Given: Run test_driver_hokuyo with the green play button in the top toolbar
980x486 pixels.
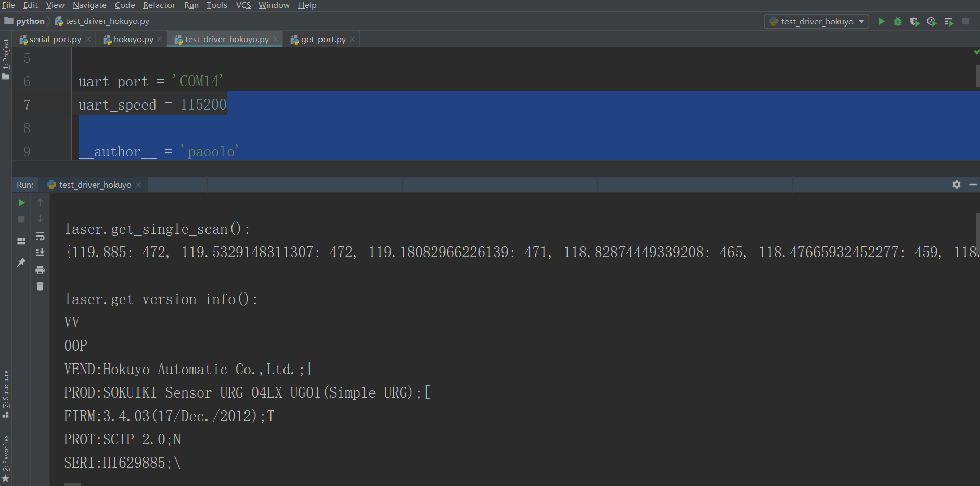Looking at the screenshot, I should pos(881,21).
